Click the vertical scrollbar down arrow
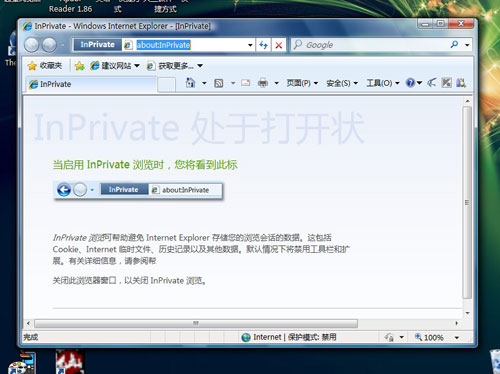Viewport: 500px width, 374px height. [x=467, y=313]
